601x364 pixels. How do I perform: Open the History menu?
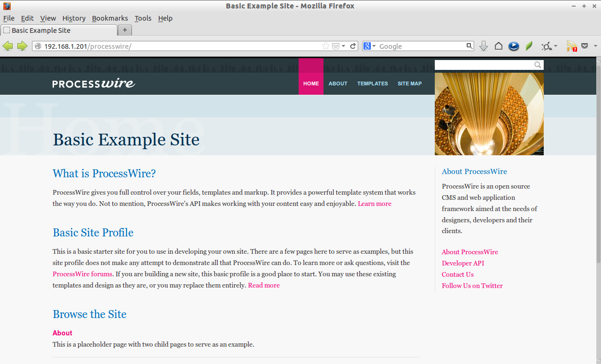point(74,18)
